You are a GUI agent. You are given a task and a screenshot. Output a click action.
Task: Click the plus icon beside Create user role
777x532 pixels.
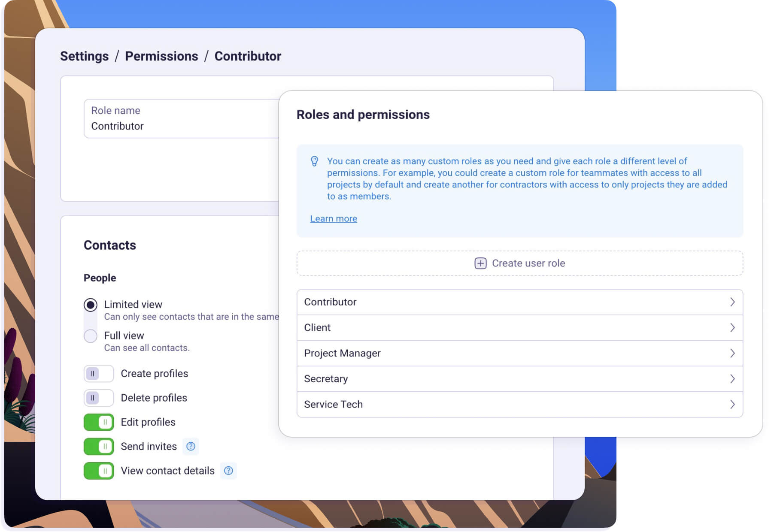tap(480, 263)
